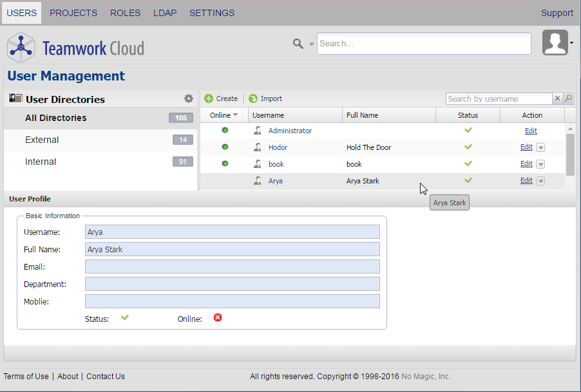Viewport: 581px width, 392px height.
Task: Open the Terms of Use link
Action: pyautogui.click(x=26, y=377)
